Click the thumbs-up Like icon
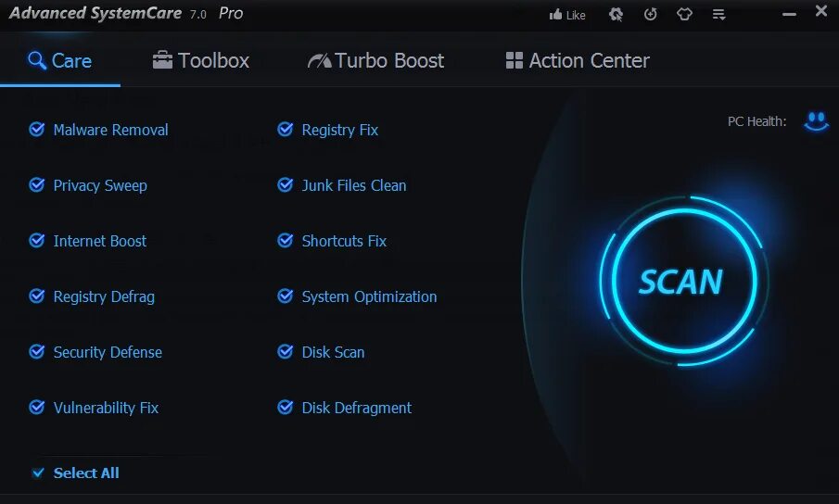The width and height of the screenshot is (839, 504). [556, 15]
